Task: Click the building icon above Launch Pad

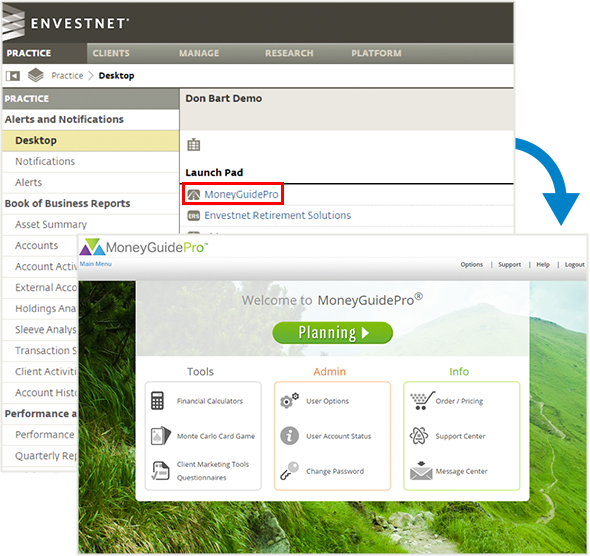Action: click(194, 144)
